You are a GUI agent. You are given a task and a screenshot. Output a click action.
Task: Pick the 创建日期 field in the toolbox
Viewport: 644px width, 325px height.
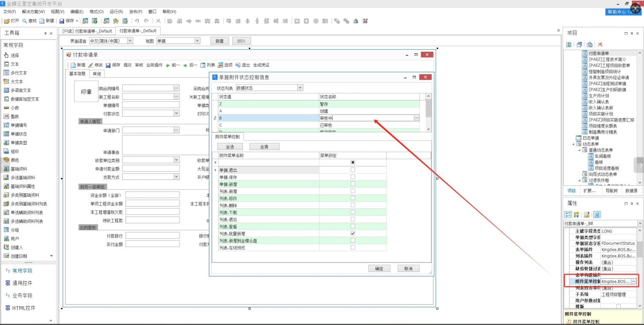click(15, 256)
